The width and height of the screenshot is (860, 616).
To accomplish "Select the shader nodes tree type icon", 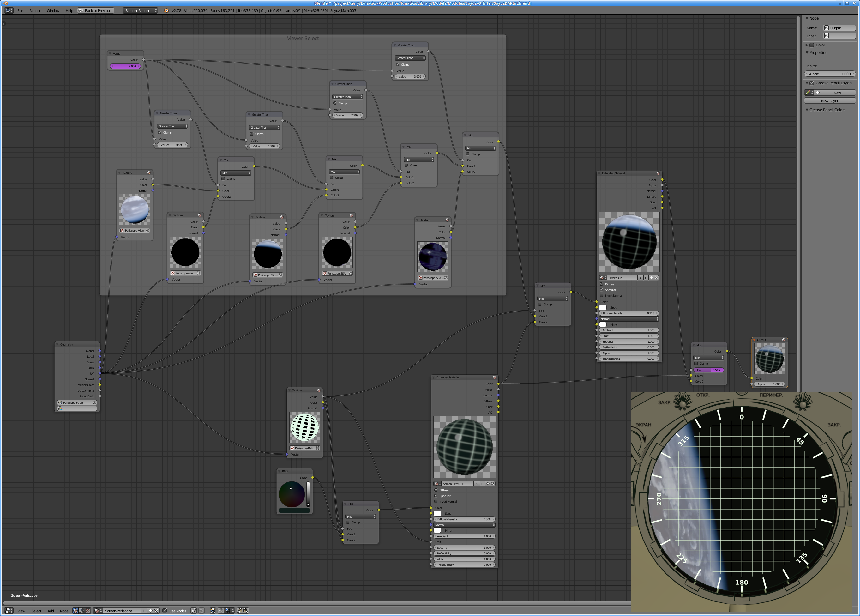I will pos(75,611).
